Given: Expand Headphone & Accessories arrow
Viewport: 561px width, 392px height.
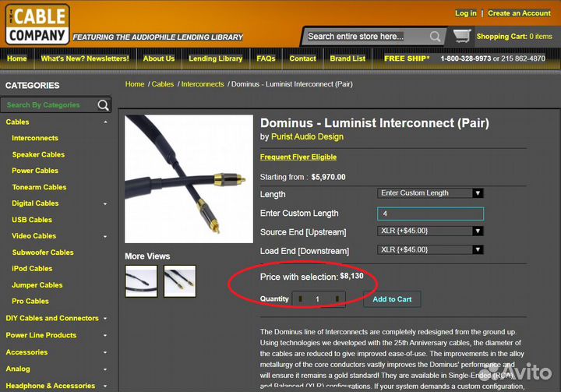Looking at the screenshot, I should [x=105, y=386].
